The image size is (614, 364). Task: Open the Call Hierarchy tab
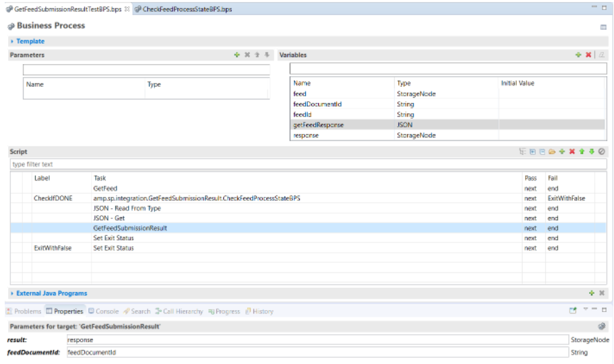(179, 311)
